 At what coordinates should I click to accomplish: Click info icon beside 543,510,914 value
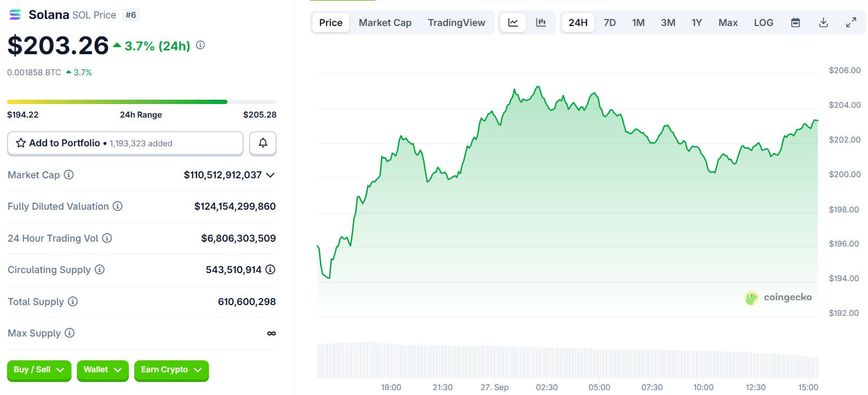pos(270,269)
